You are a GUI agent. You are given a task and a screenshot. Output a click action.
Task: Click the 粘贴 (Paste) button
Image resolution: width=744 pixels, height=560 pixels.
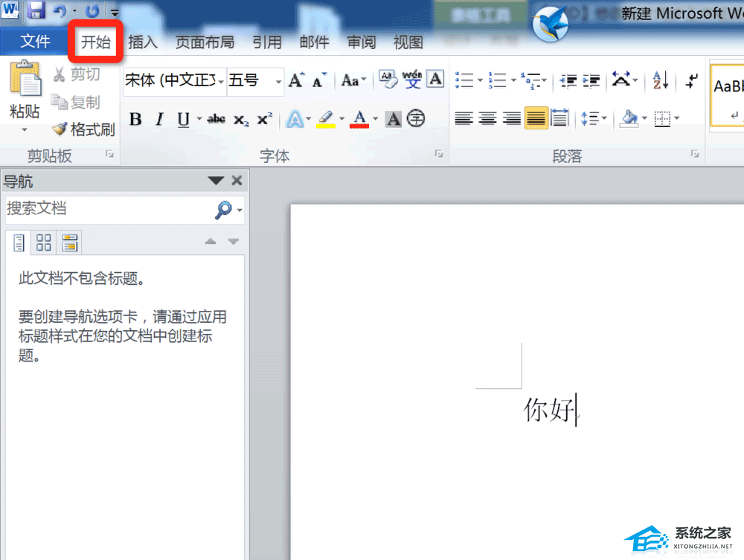point(24,89)
